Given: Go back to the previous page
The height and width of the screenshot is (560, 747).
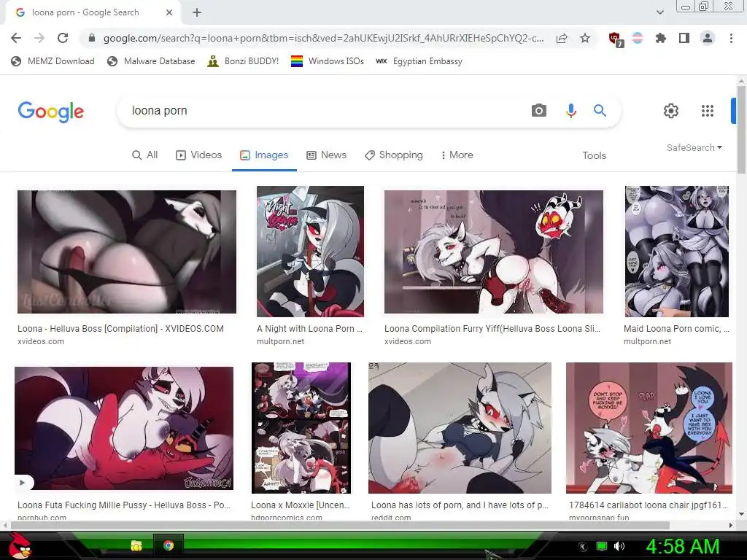Looking at the screenshot, I should [x=16, y=38].
